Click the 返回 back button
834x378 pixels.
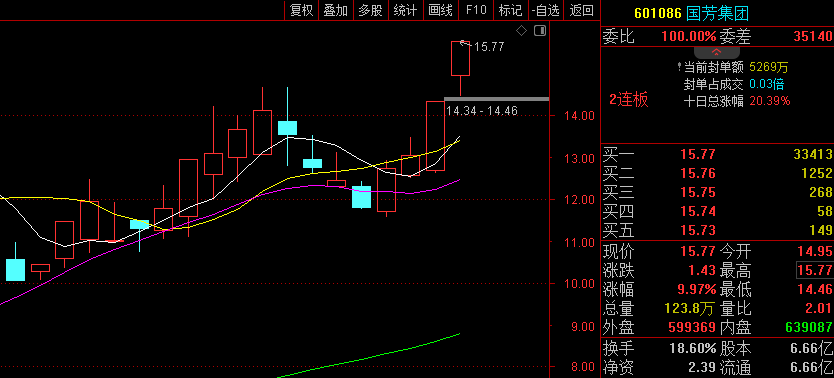coord(581,10)
